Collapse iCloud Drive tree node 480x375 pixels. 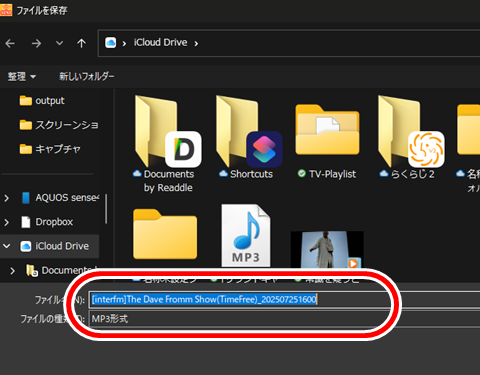[x=6, y=246]
